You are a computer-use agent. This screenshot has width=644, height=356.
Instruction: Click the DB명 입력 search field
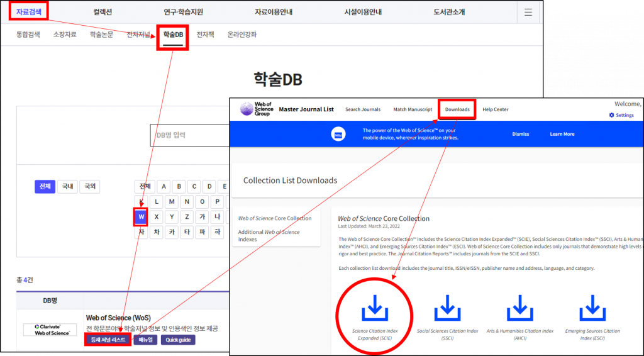(189, 135)
